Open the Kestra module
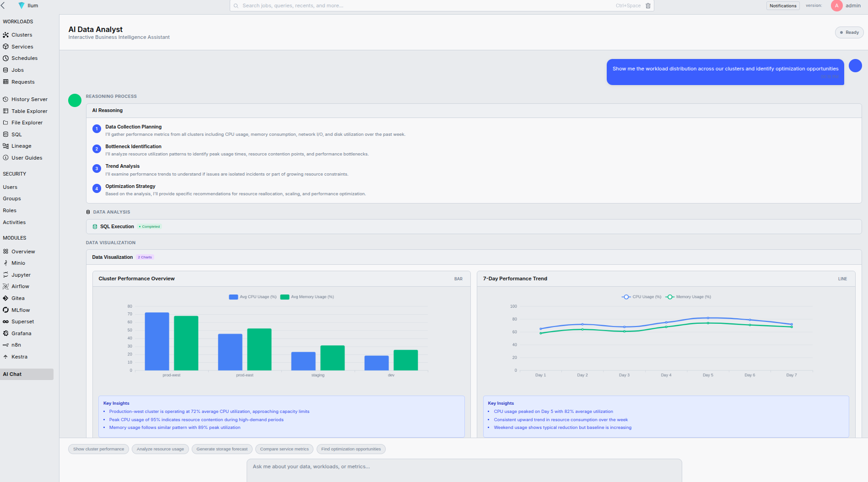This screenshot has width=868, height=482. [20, 357]
